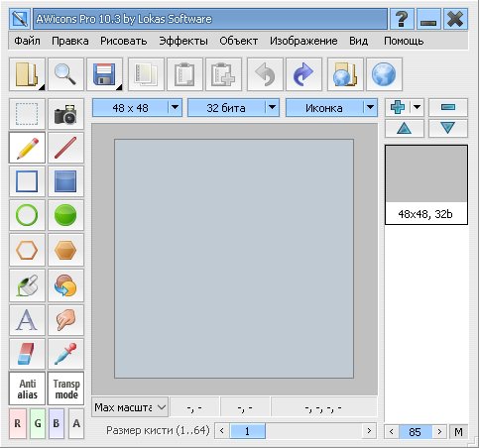Select the red line tool

65,148
